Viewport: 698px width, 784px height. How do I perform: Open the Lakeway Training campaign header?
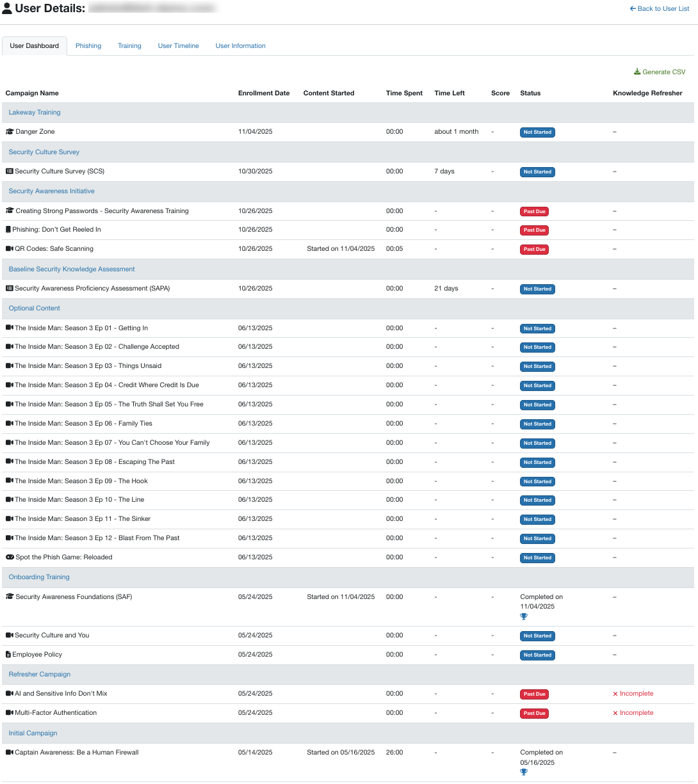point(35,112)
